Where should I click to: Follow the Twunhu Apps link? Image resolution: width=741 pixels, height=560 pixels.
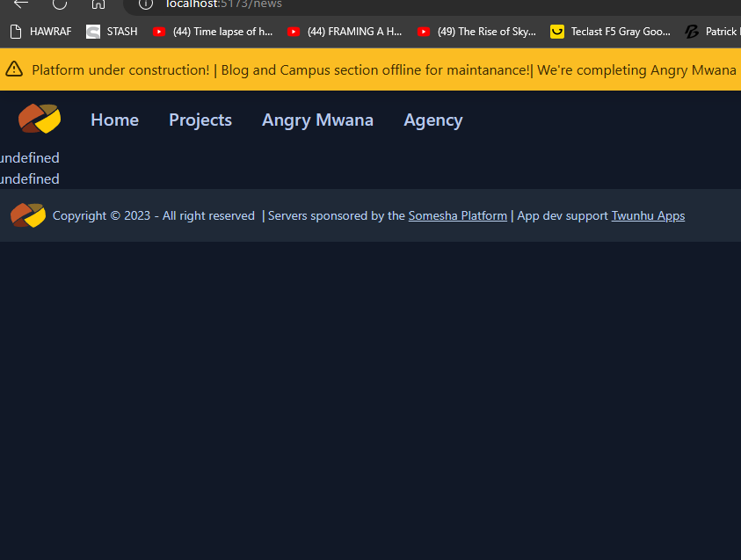[648, 215]
